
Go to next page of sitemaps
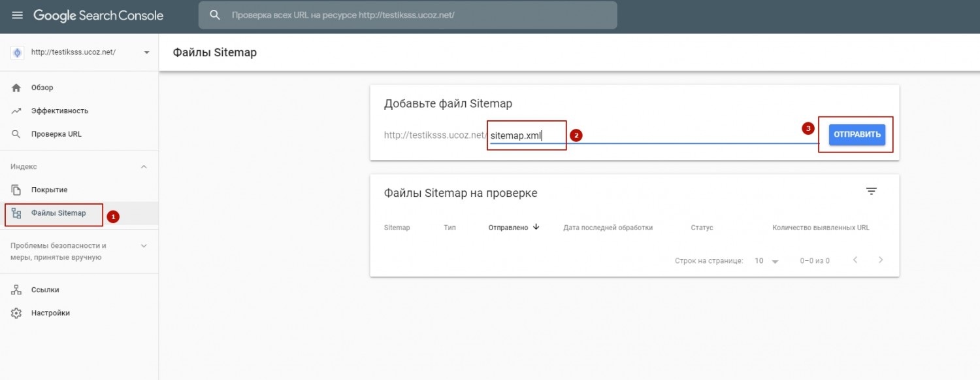pyautogui.click(x=881, y=260)
